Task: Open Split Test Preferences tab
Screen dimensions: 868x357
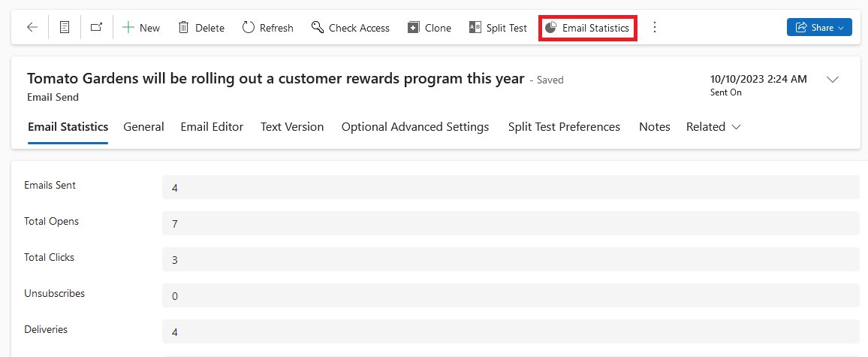Action: click(x=564, y=127)
